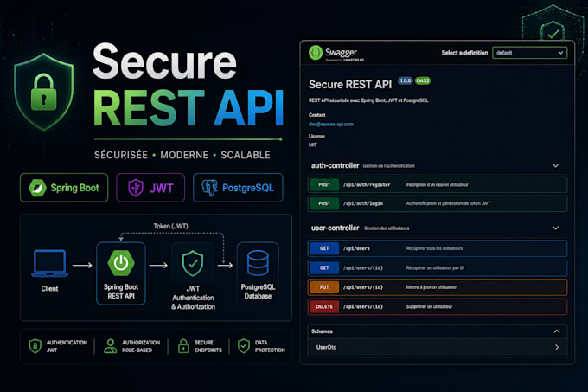The width and height of the screenshot is (588, 392).
Task: Click the 'Token (JWT)' label
Action: pyautogui.click(x=170, y=226)
